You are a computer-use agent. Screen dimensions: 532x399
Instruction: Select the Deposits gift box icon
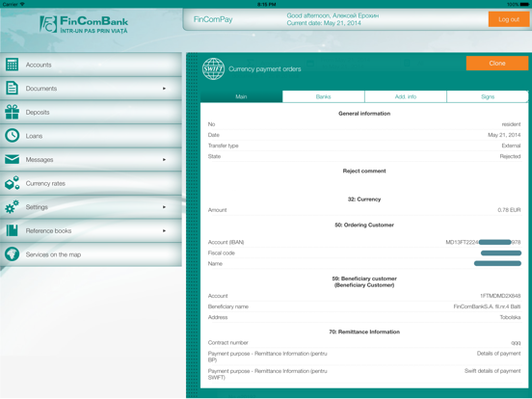12,112
